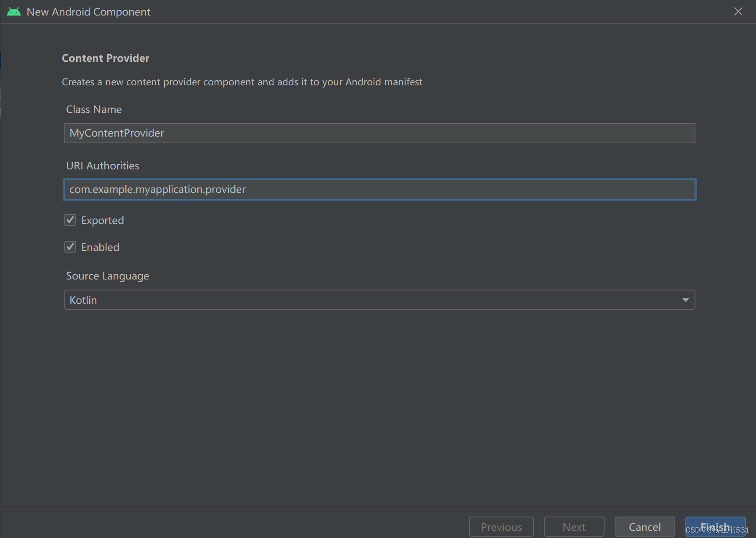
Task: Click the "New Android Component" window title
Action: (x=88, y=12)
